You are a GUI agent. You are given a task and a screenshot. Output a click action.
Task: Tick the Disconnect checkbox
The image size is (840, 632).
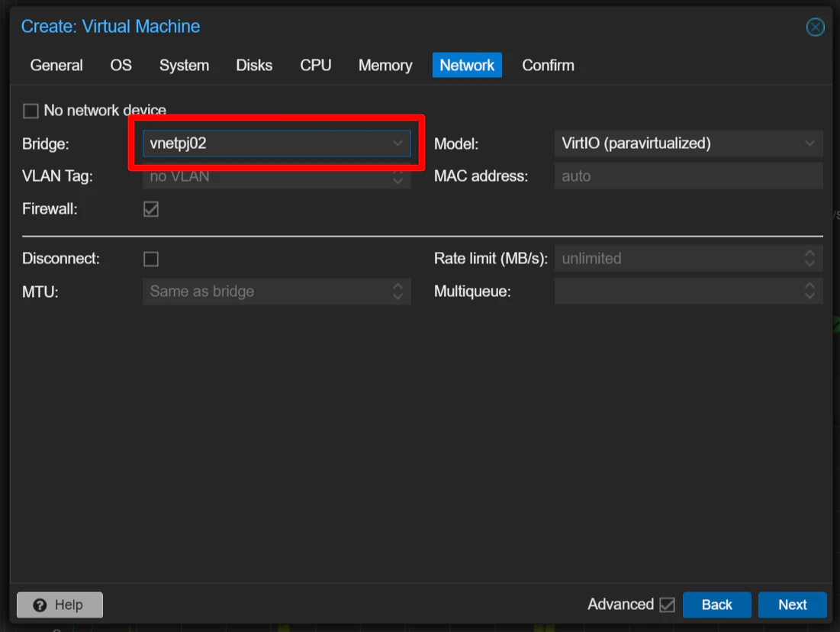pos(151,259)
